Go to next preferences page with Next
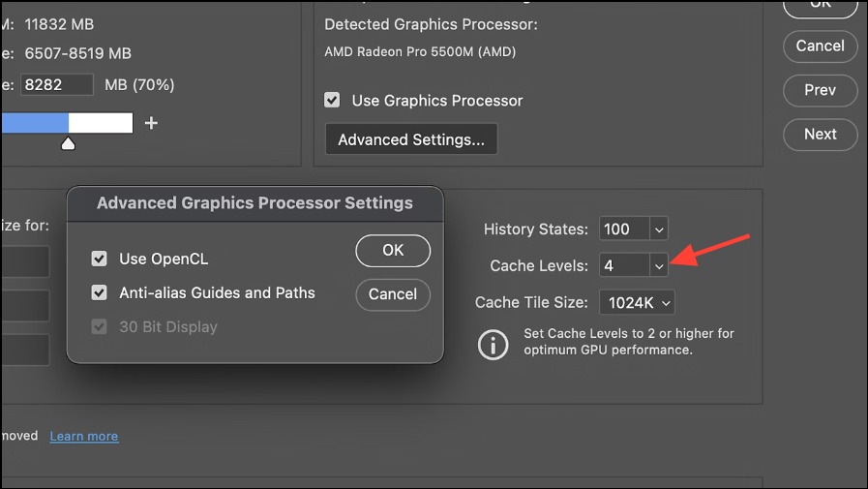Viewport: 868px width, 489px height. 820,135
